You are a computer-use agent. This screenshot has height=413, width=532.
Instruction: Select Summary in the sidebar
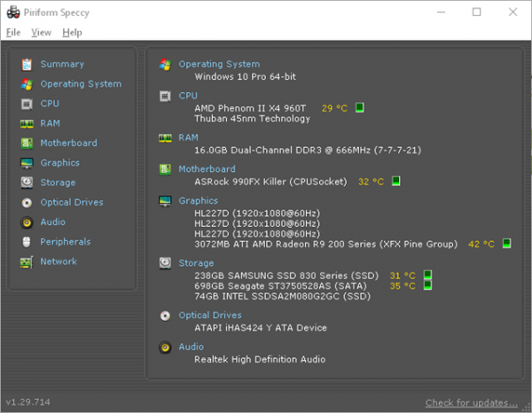(62, 65)
